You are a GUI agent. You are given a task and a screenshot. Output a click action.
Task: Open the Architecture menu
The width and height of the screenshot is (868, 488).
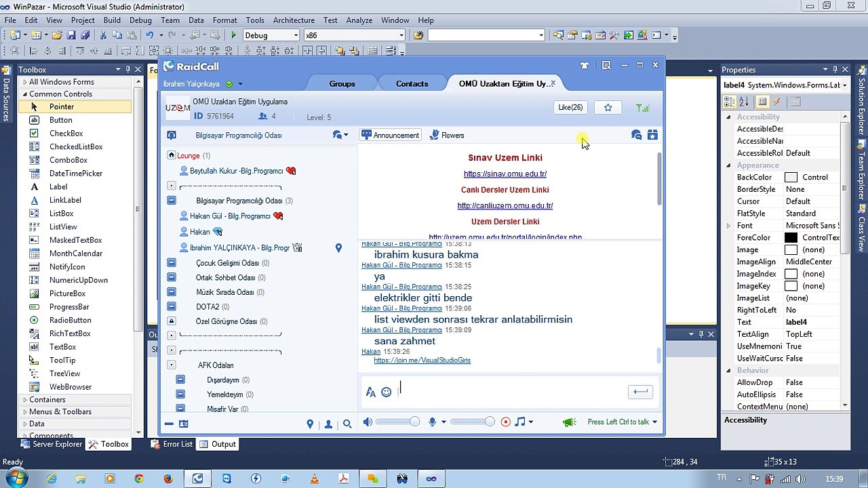pos(294,20)
